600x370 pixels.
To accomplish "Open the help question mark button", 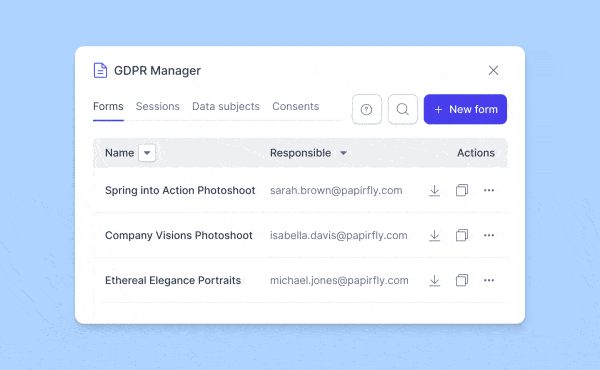I will [367, 109].
